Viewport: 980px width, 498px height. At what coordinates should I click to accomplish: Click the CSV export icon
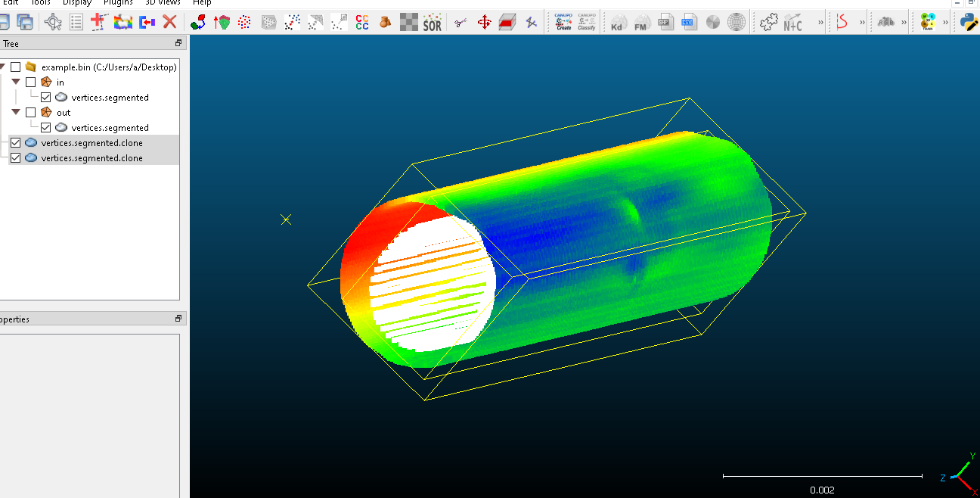[687, 23]
